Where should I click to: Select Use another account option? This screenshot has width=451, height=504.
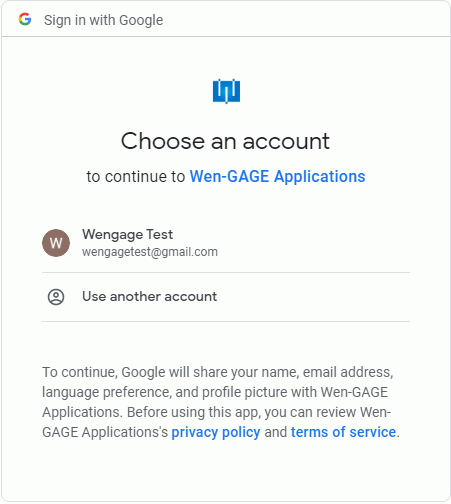coord(226,297)
